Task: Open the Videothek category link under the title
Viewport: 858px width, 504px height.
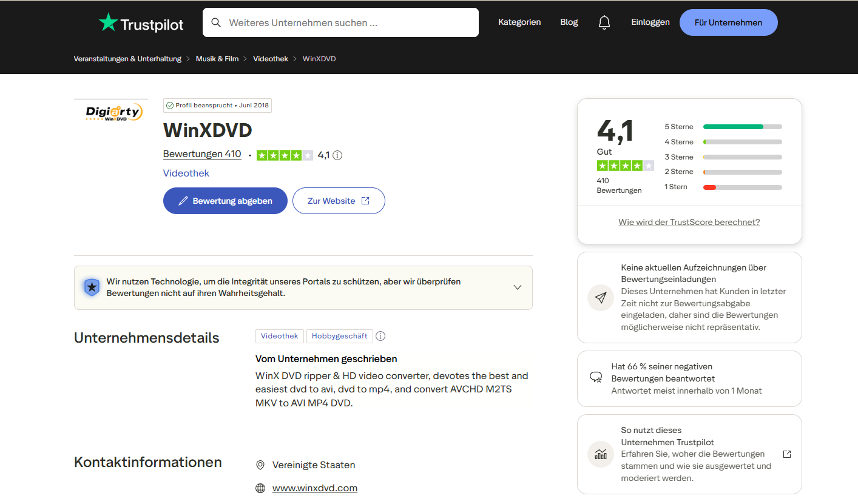Action: click(186, 173)
